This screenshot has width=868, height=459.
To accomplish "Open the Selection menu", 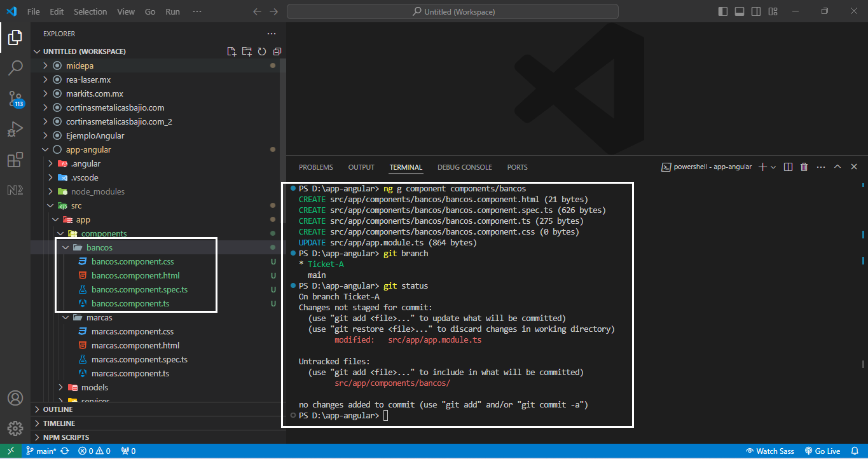I will (90, 11).
